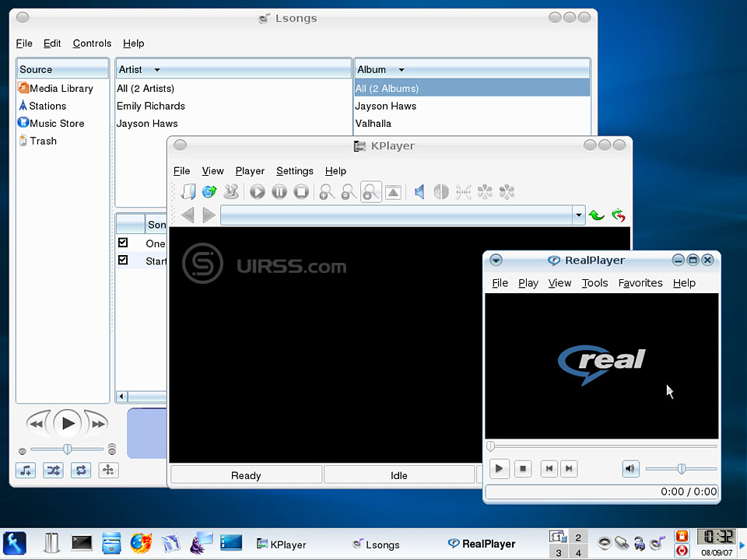
Task: Open Music Store in Source list
Action: [x=57, y=124]
